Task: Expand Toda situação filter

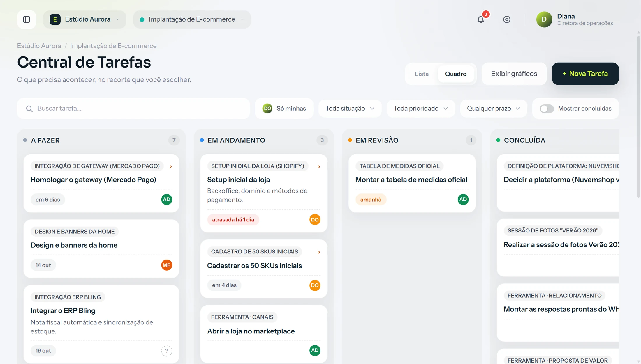Action: [x=350, y=109]
